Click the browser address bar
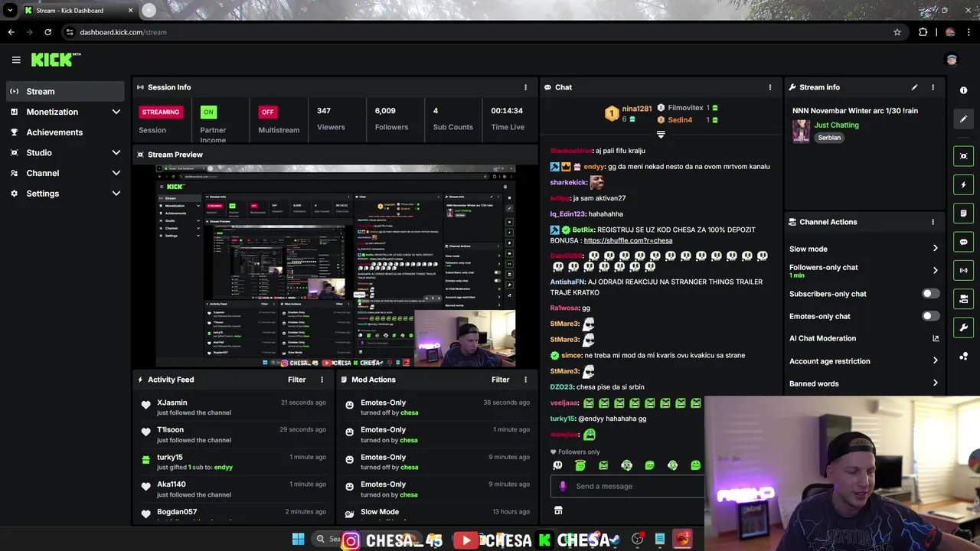 tap(482, 32)
